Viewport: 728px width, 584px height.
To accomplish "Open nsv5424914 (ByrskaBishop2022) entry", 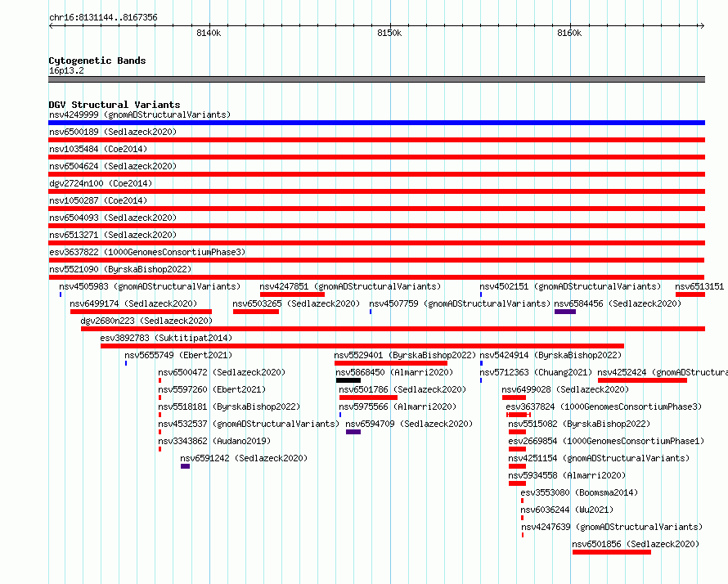I will (x=550, y=355).
